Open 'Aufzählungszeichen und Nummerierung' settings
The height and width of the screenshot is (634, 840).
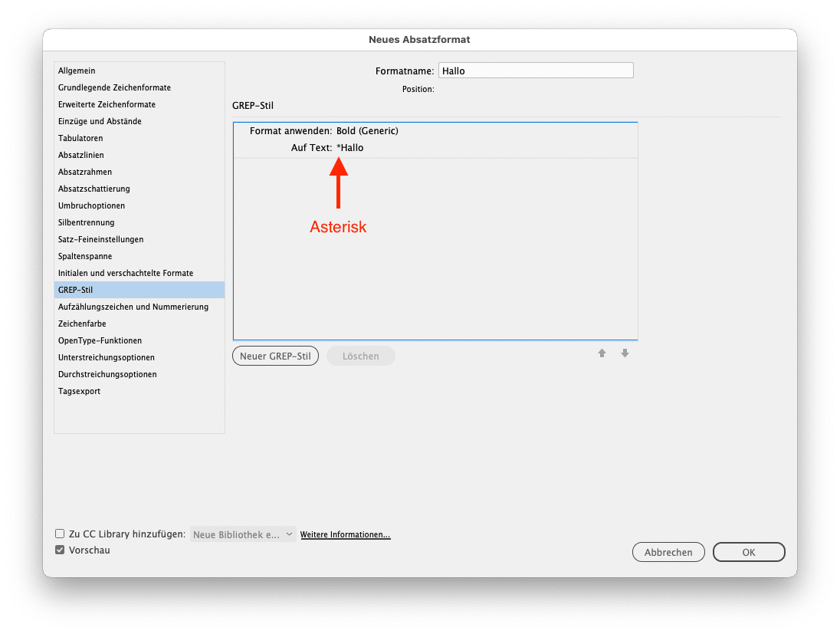click(x=133, y=307)
